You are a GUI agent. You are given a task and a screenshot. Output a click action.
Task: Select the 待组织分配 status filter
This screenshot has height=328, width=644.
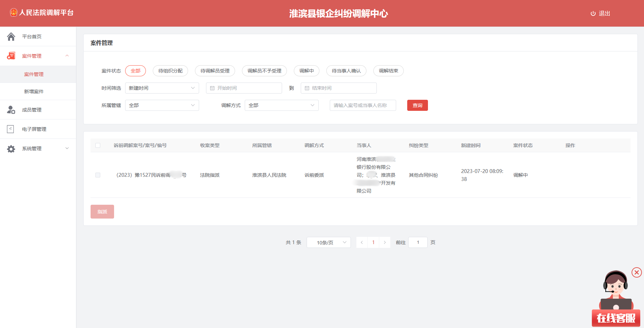click(170, 71)
